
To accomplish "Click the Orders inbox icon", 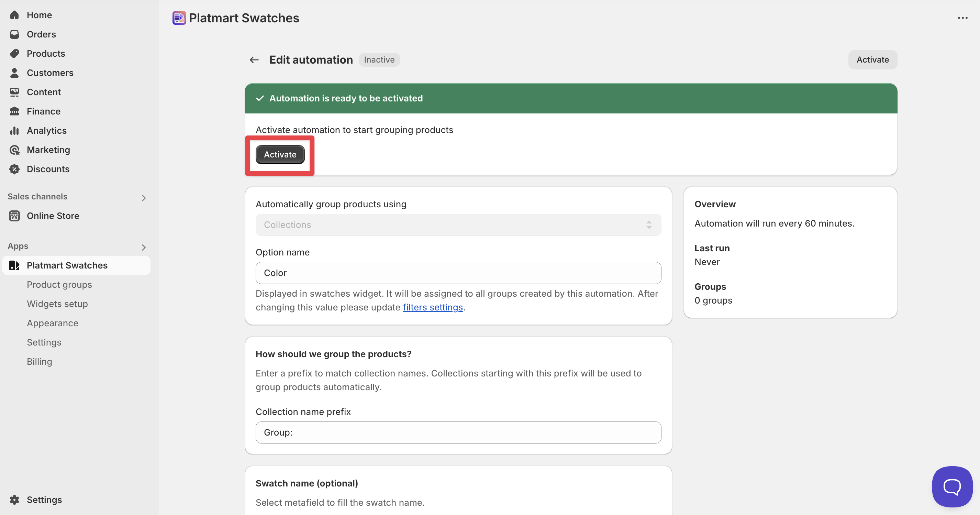I will [14, 34].
